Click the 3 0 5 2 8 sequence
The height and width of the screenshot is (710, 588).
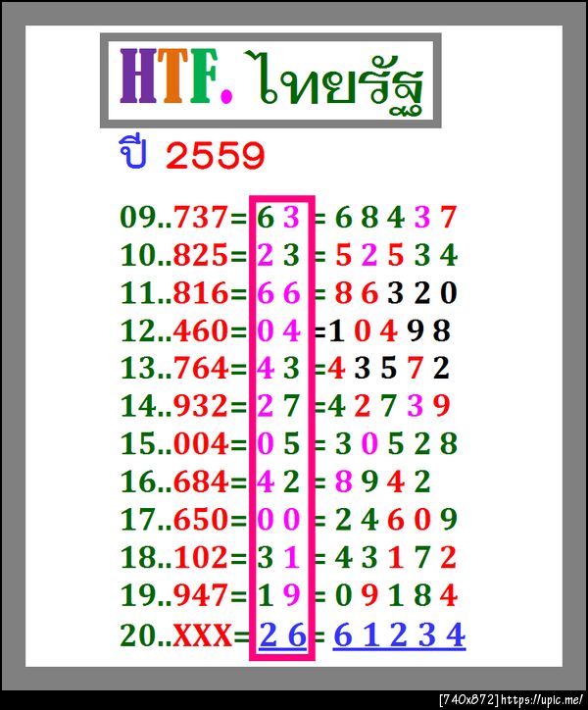(x=396, y=443)
